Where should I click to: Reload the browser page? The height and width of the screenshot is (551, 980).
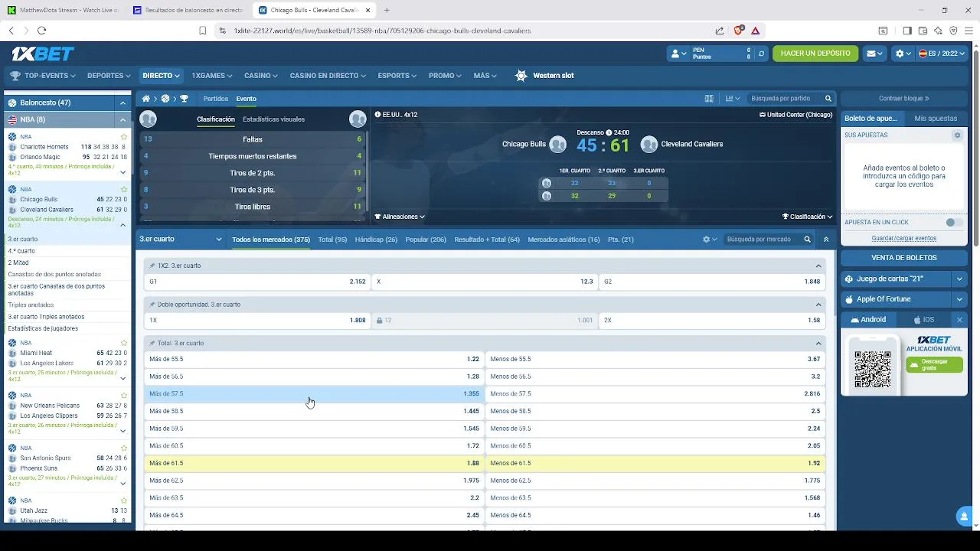41,31
